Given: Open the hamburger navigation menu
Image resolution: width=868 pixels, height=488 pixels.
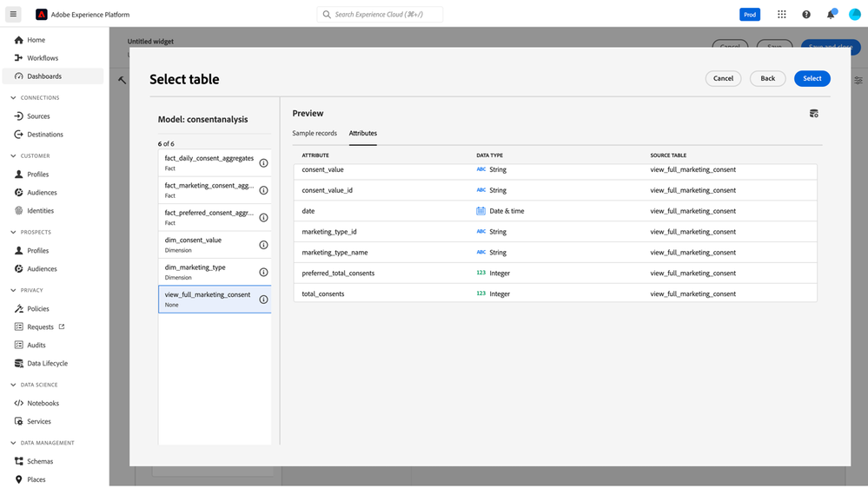Looking at the screenshot, I should [13, 14].
